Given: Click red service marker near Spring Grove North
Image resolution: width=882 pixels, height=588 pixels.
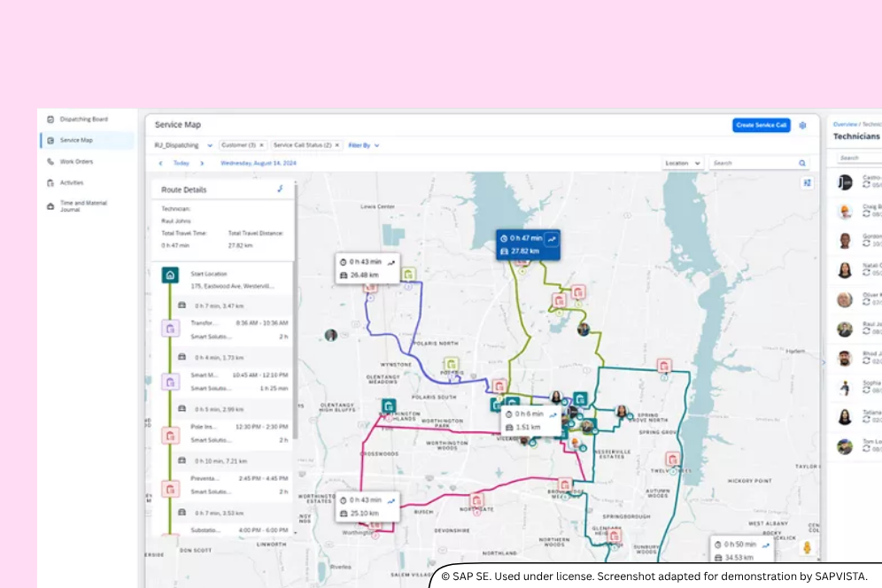Looking at the screenshot, I should pos(664,366).
